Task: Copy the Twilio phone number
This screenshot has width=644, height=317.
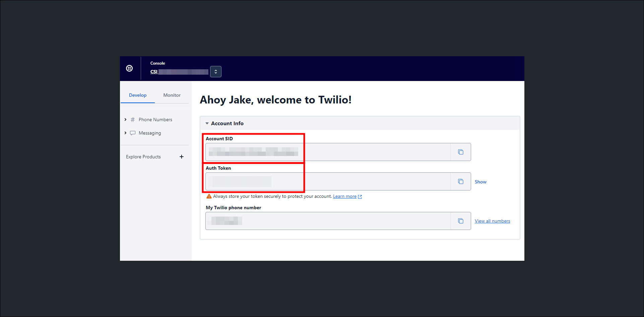Action: [461, 221]
